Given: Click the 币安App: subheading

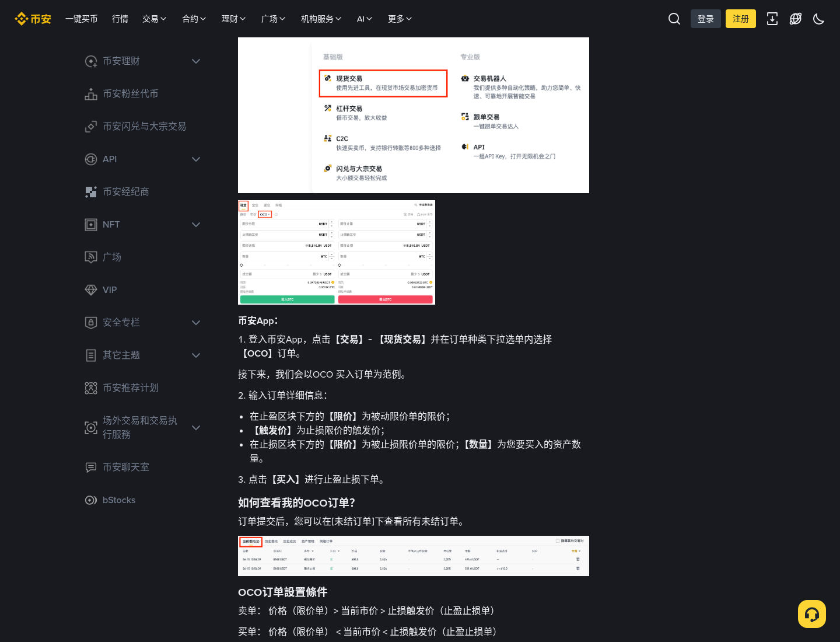Looking at the screenshot, I should click(258, 321).
